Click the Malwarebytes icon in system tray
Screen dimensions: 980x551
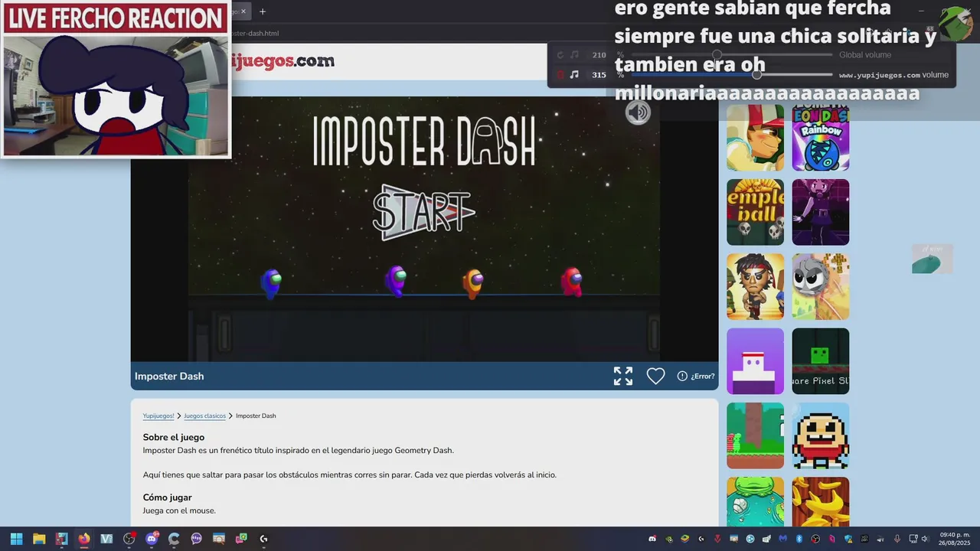coord(782,539)
